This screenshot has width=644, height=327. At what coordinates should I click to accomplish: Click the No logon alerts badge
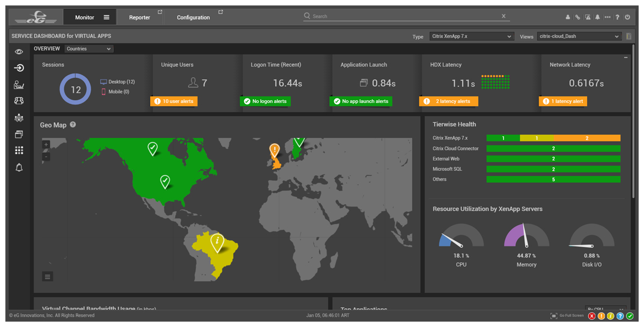pos(265,101)
